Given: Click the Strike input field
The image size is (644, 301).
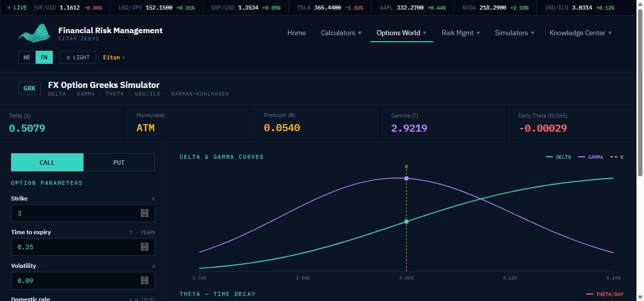Looking at the screenshot, I should (x=83, y=213).
